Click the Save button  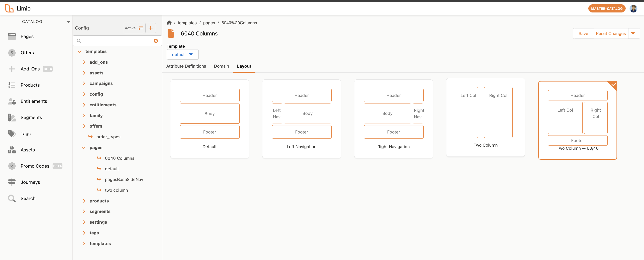[x=583, y=33]
